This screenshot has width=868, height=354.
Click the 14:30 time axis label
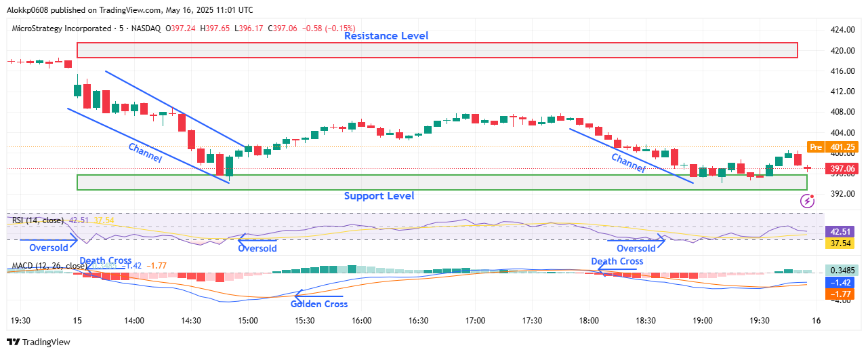pyautogui.click(x=191, y=321)
